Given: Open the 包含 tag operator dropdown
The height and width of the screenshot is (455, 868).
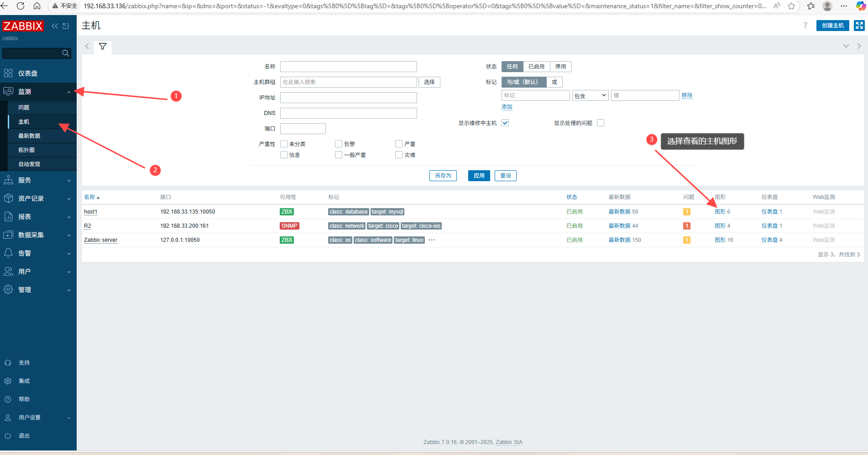Looking at the screenshot, I should pyautogui.click(x=590, y=95).
